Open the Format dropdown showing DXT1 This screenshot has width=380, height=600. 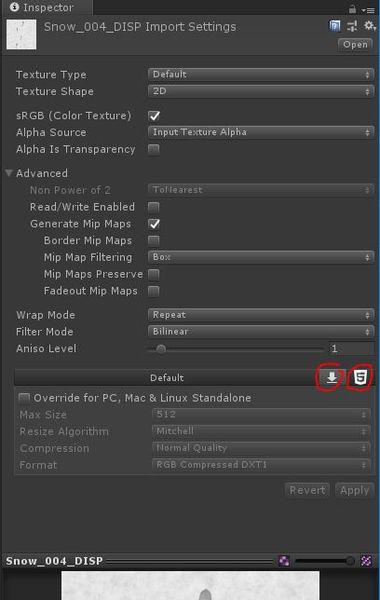[x=261, y=465]
